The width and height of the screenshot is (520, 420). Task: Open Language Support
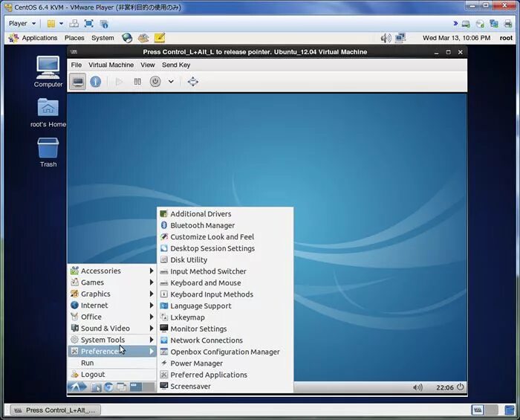tap(225, 306)
